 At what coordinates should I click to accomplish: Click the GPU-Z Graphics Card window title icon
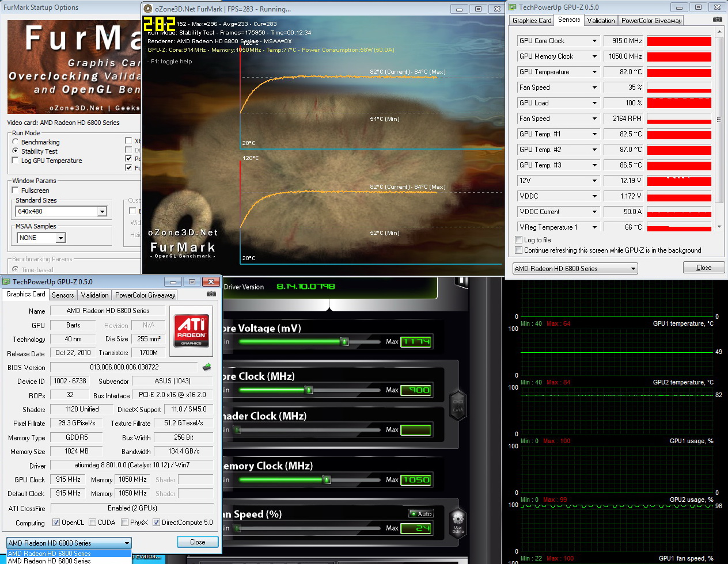tap(6, 281)
